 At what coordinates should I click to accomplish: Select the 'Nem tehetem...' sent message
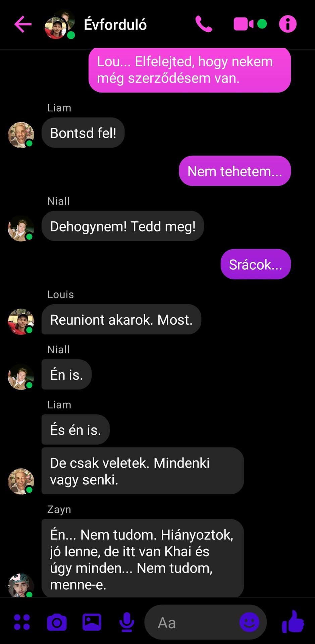pos(235,171)
